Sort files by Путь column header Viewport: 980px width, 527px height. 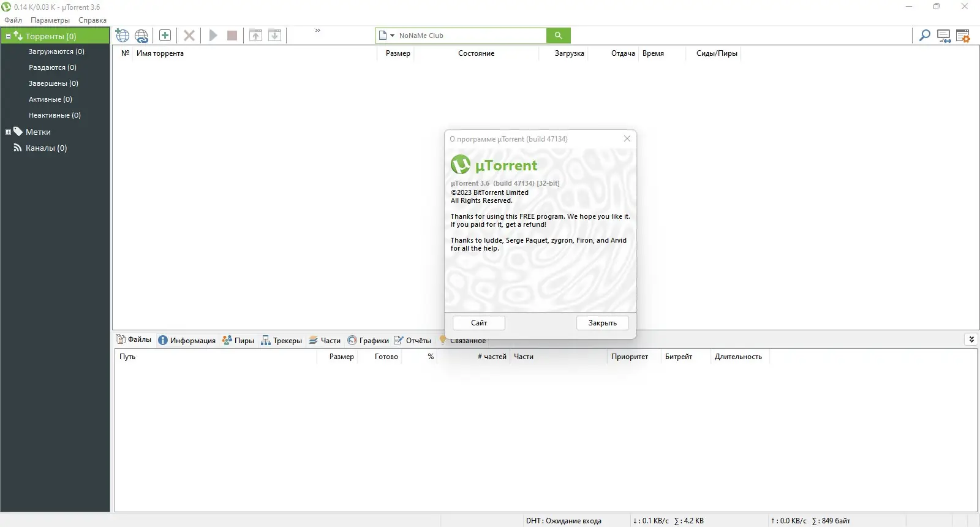pyautogui.click(x=127, y=357)
